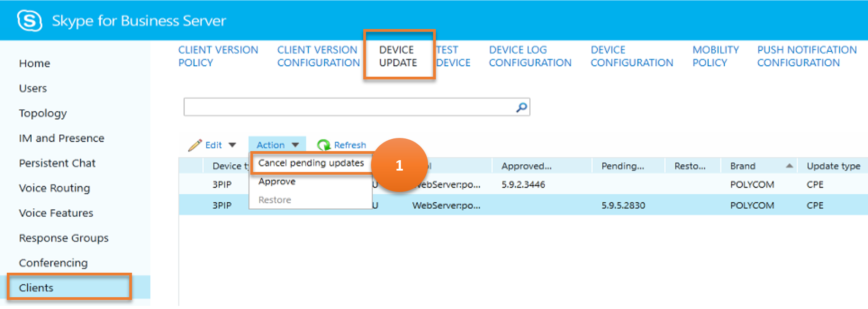868x309 pixels.
Task: Click 3PIP in the first device row
Action: tap(222, 185)
